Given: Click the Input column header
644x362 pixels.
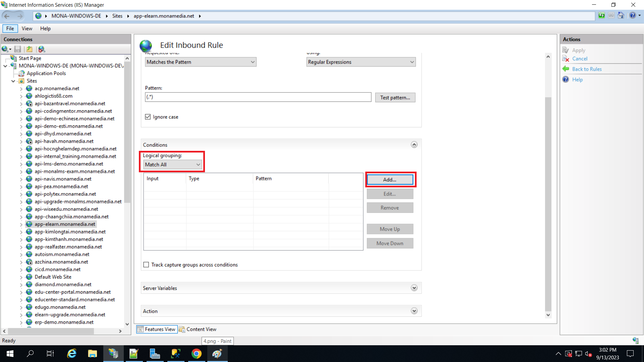Looking at the screenshot, I should pyautogui.click(x=165, y=179).
